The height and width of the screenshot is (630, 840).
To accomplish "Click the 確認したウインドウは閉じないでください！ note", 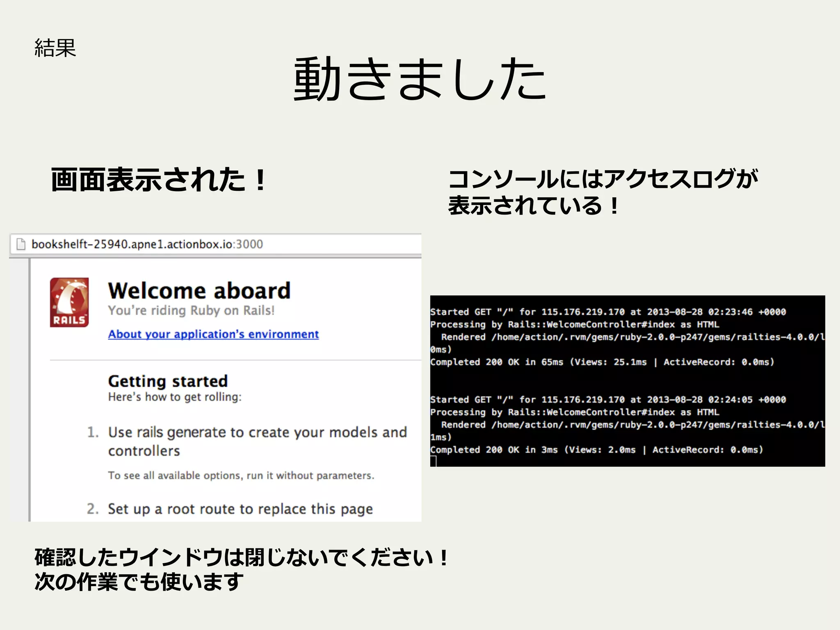I will [242, 557].
